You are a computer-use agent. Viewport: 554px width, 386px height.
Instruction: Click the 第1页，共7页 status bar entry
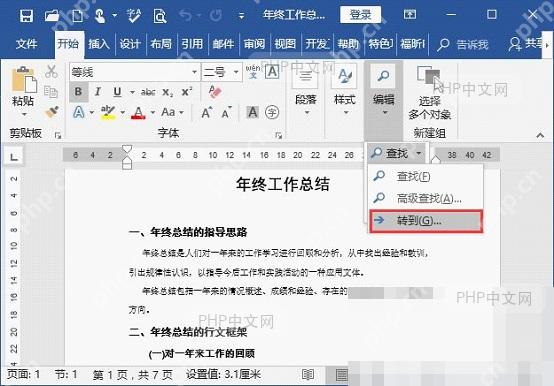point(132,374)
